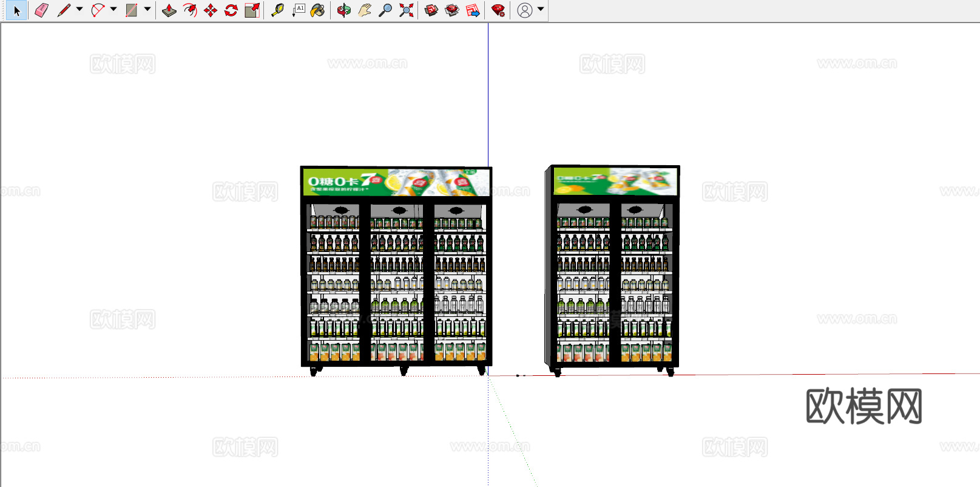This screenshot has height=487, width=980.
Task: Select the Arc tool
Action: click(x=97, y=10)
